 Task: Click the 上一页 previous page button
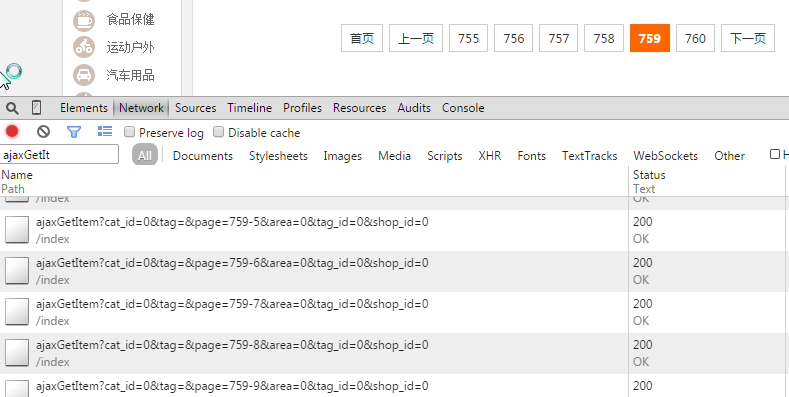[x=416, y=38]
